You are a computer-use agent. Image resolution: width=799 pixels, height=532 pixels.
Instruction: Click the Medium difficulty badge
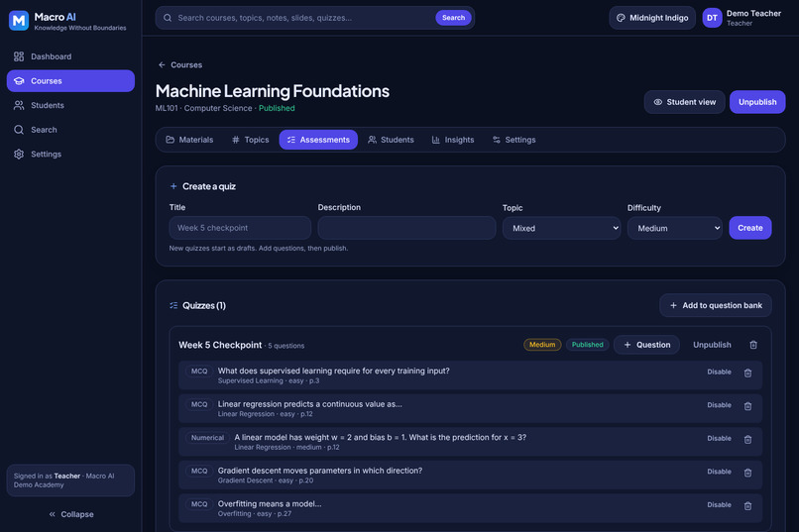[x=542, y=345]
